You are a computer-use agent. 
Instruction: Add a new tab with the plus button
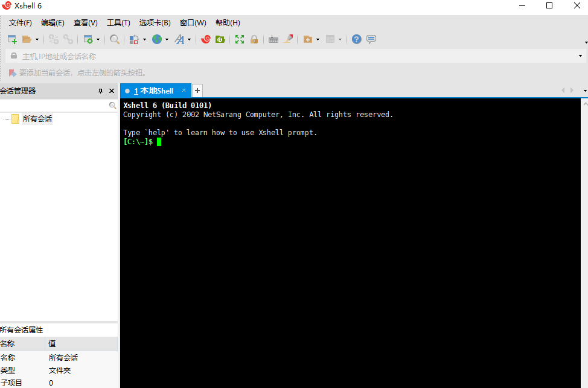click(x=197, y=90)
